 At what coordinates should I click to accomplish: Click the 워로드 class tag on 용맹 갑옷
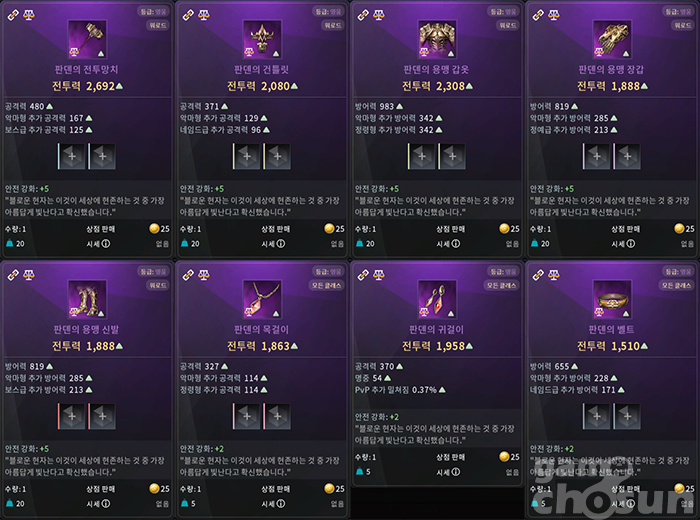(x=508, y=25)
